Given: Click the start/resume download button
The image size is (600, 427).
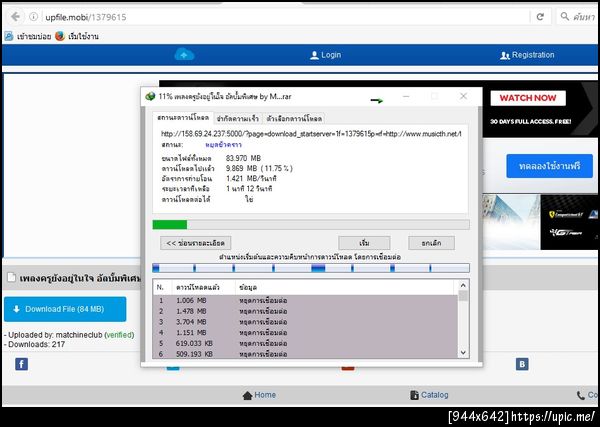Looking at the screenshot, I should [364, 243].
